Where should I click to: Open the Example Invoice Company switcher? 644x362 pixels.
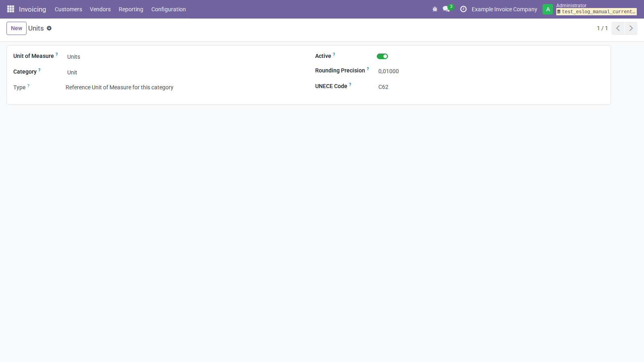pos(504,9)
